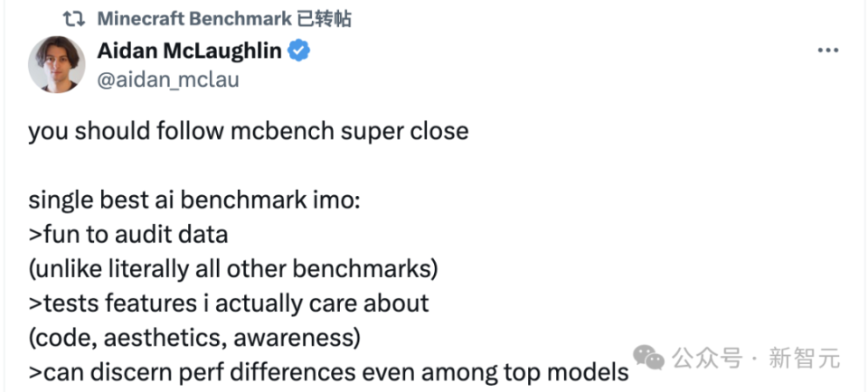Click the Aidan McLaughlin display name

coord(189,51)
